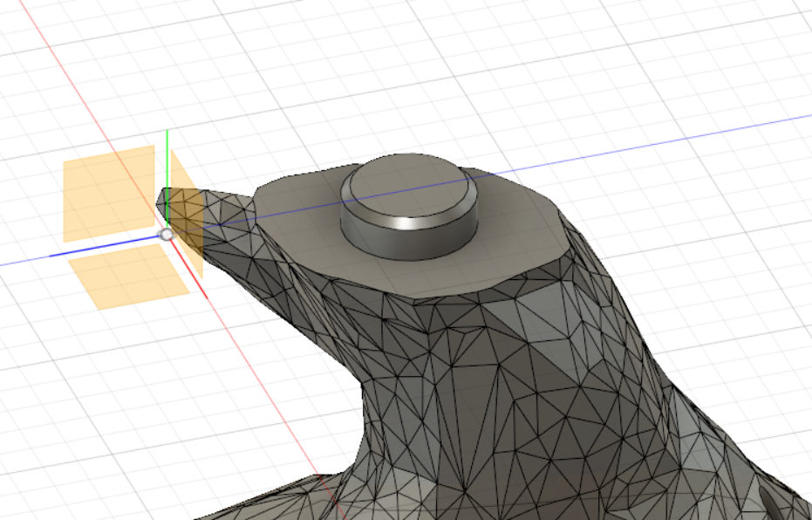Select the circular top face of the cylinder
The height and width of the screenshot is (520, 812).
[408, 186]
